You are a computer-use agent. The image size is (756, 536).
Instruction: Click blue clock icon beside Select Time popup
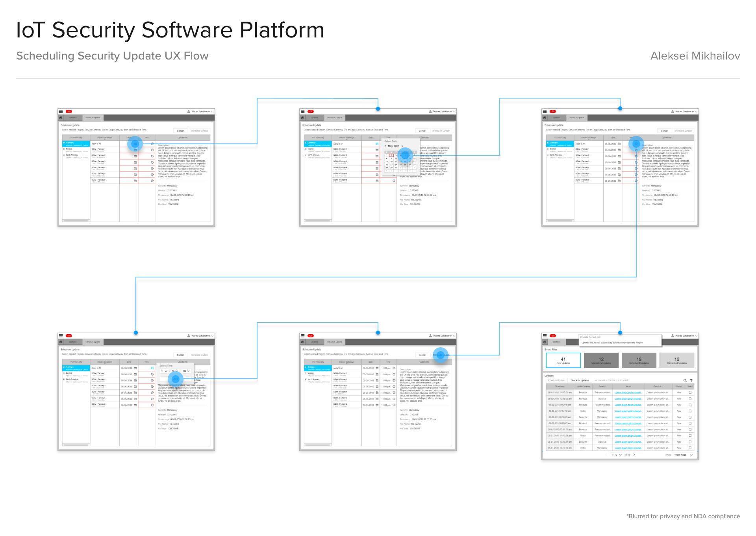point(152,368)
